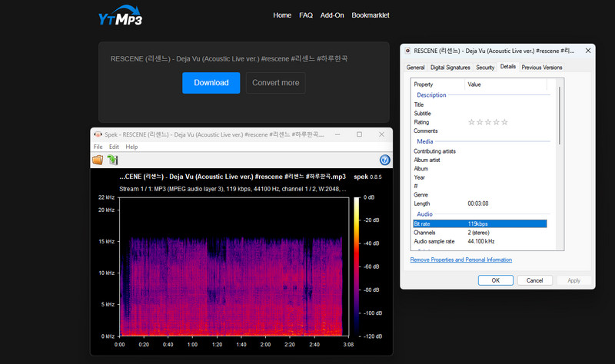Click Convert more button
Screen dimensions: 615x364
tap(276, 83)
